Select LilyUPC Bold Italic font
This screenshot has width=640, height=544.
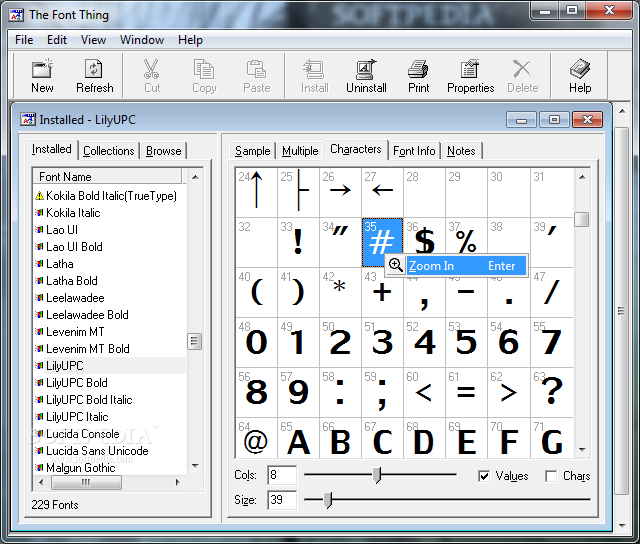click(x=89, y=400)
